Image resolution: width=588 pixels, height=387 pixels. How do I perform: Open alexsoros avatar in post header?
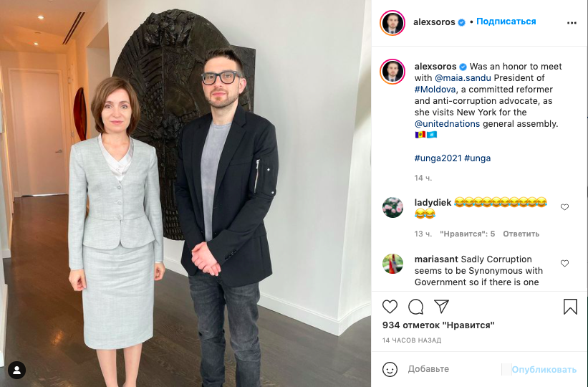[x=392, y=23]
